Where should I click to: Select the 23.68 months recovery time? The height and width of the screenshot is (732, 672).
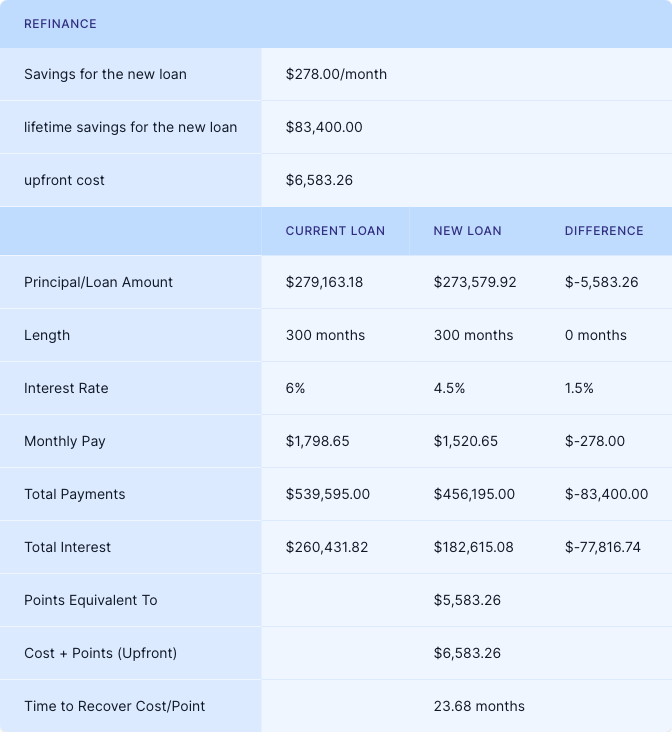point(479,706)
